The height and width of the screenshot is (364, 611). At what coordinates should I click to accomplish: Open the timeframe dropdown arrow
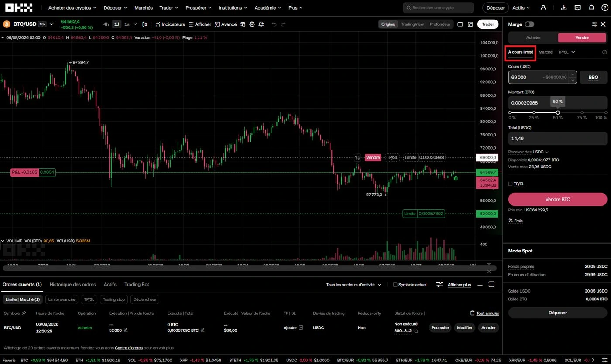click(x=135, y=24)
